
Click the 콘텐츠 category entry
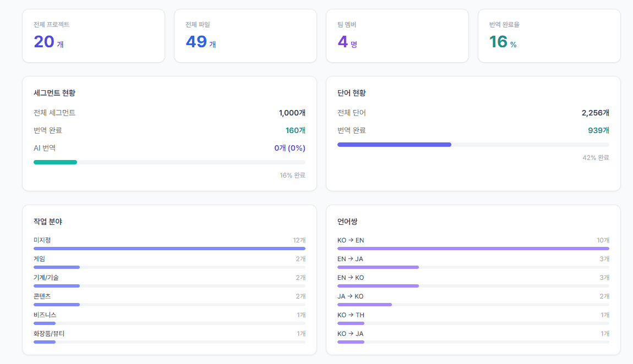click(x=169, y=300)
